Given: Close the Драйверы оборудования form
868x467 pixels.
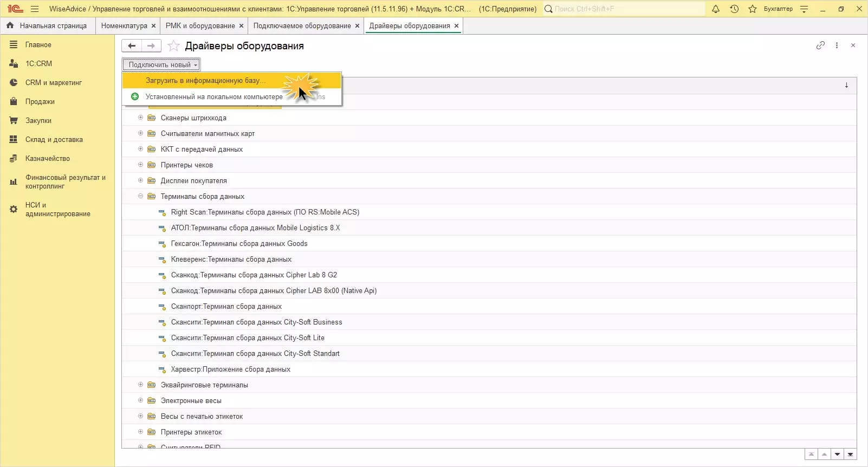Looking at the screenshot, I should (x=853, y=46).
